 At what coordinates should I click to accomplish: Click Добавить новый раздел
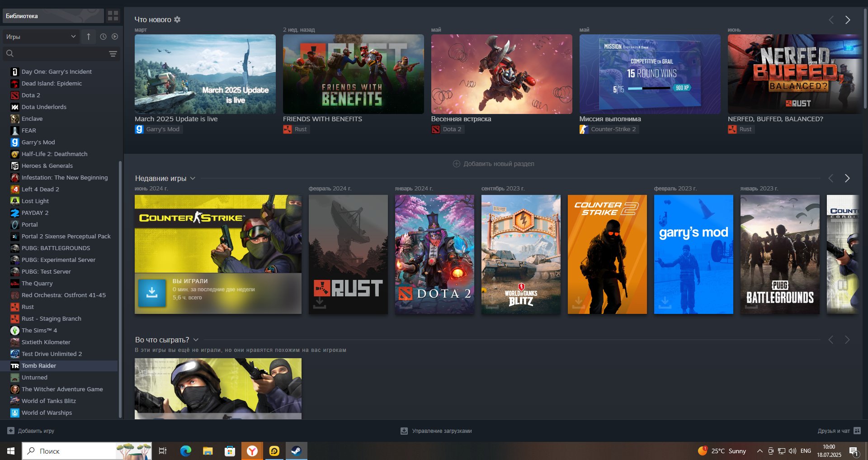pos(494,164)
